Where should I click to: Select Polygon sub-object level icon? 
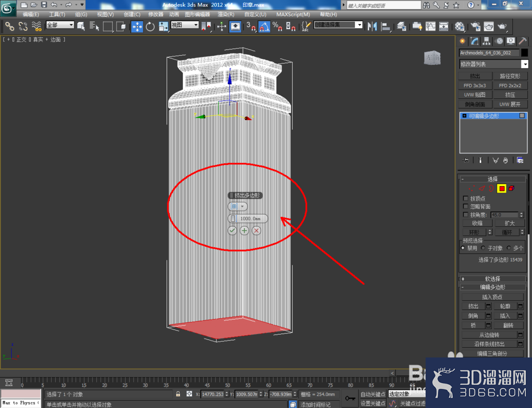point(502,188)
